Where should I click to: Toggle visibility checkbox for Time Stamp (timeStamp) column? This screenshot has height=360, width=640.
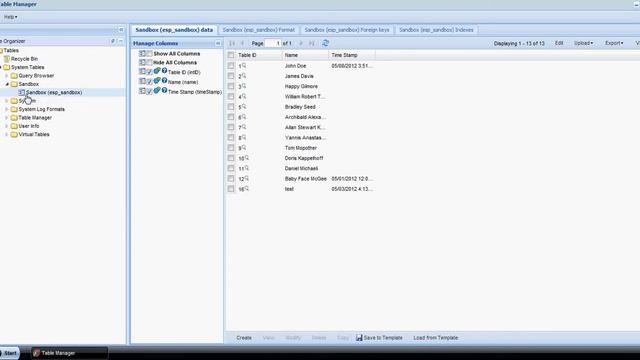[149, 91]
